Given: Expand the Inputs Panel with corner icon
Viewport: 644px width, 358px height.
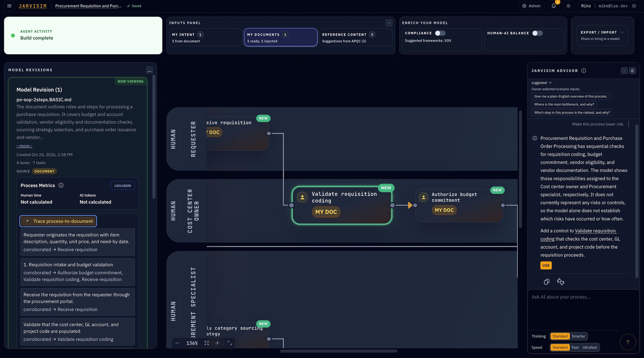Looking at the screenshot, I should pyautogui.click(x=389, y=23).
